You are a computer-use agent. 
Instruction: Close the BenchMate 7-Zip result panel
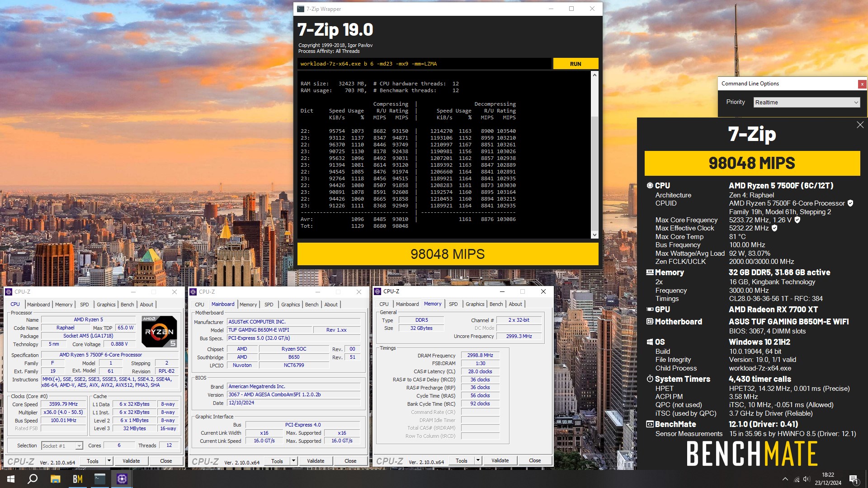point(860,125)
